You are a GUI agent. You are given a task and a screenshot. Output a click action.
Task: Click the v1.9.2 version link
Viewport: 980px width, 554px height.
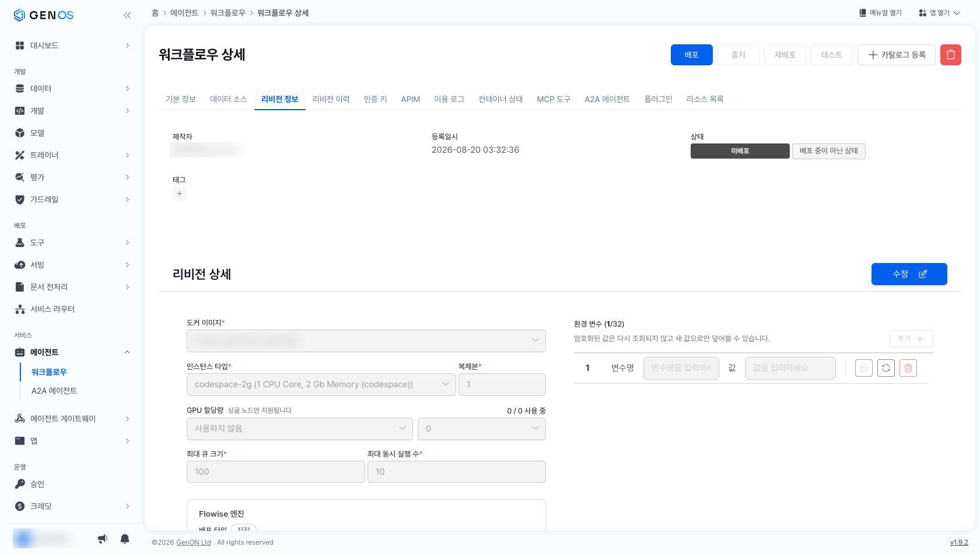tap(959, 542)
